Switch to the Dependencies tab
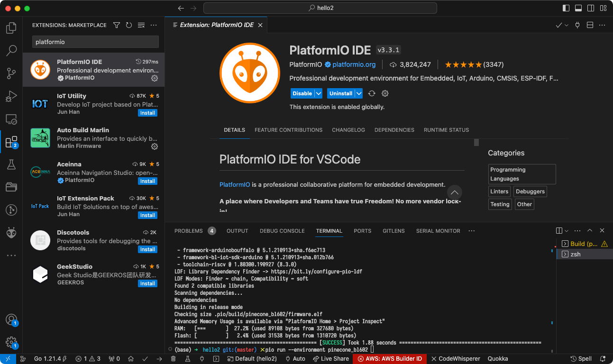This screenshot has height=364, width=613. point(394,130)
